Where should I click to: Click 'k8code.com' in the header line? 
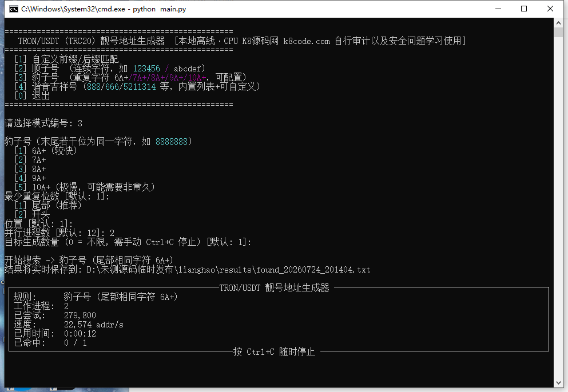tap(307, 41)
